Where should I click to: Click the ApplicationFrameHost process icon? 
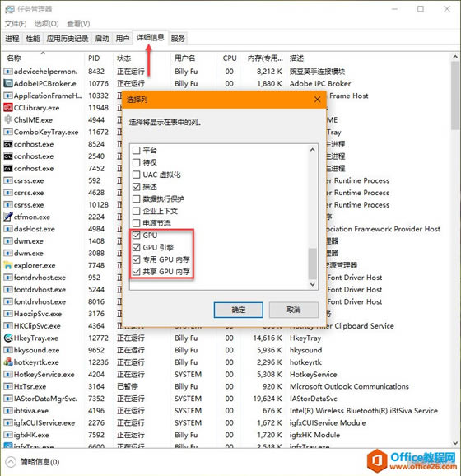coord(8,96)
